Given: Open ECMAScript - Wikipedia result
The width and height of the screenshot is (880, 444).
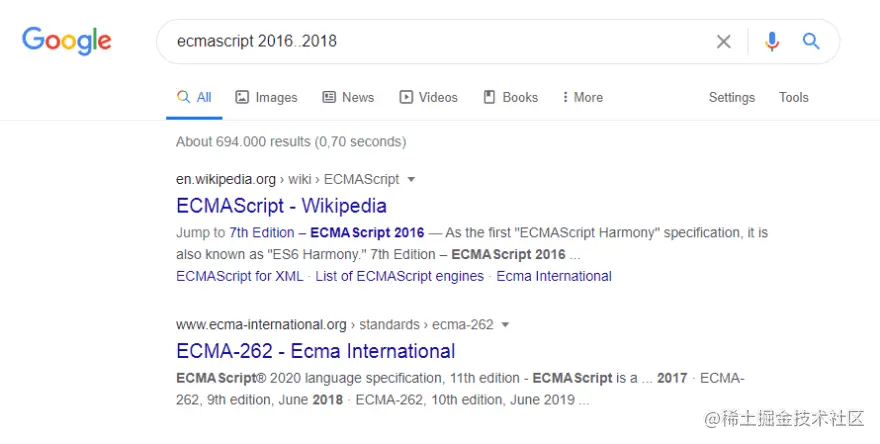Looking at the screenshot, I should tap(281, 206).
